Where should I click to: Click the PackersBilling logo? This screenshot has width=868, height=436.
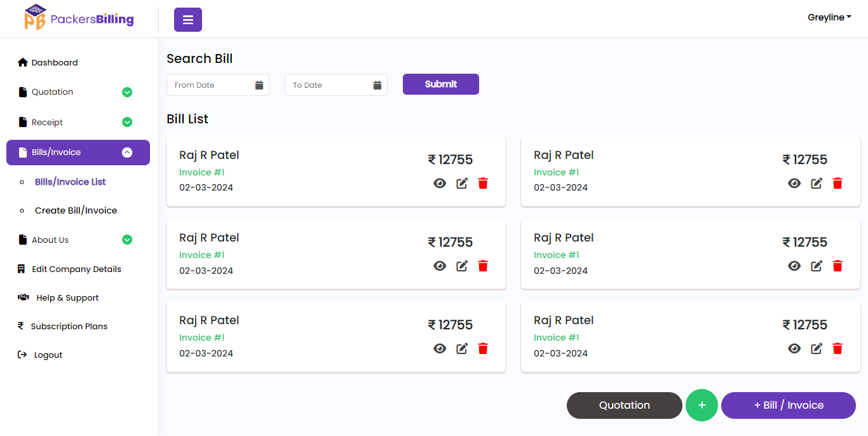[79, 18]
